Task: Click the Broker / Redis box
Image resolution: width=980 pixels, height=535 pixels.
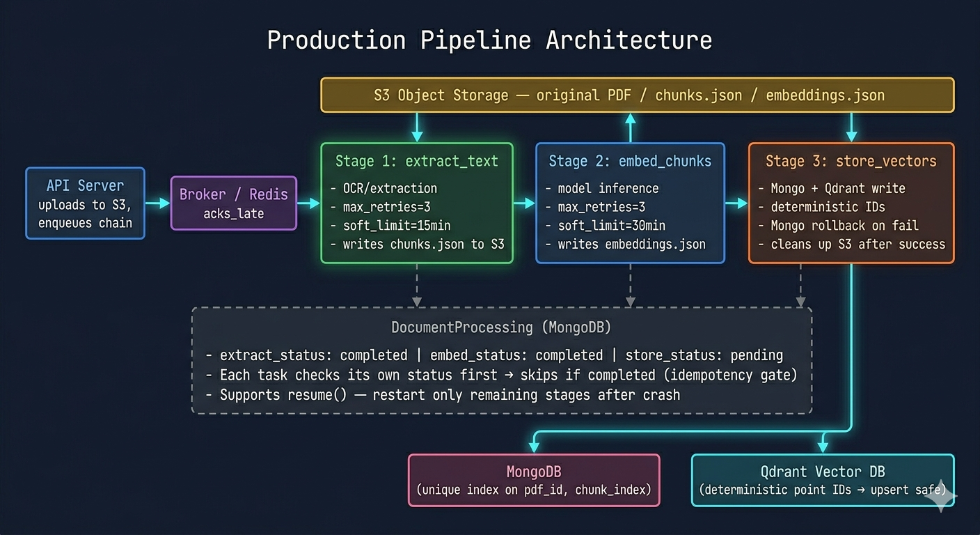Action: (x=234, y=203)
